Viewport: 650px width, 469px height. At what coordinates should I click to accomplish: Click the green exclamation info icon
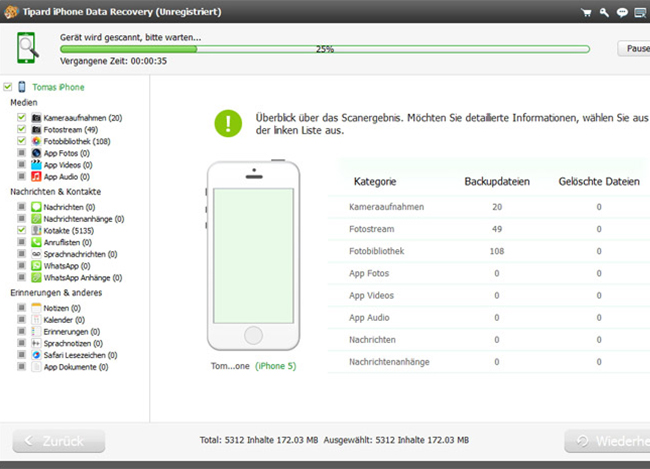click(227, 123)
